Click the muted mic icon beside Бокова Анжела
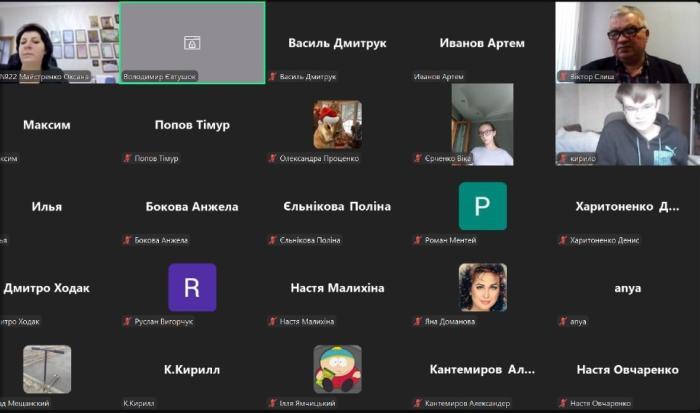The image size is (700, 413). click(x=127, y=240)
